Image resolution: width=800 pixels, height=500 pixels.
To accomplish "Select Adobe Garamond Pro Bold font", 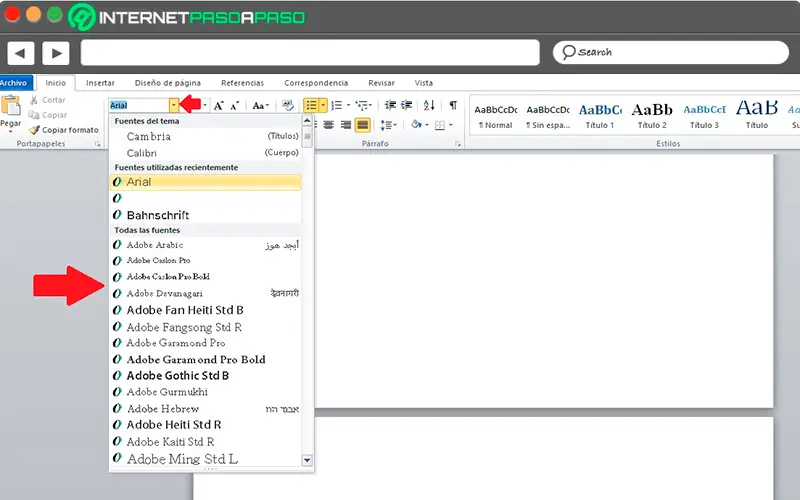I will pos(206,359).
